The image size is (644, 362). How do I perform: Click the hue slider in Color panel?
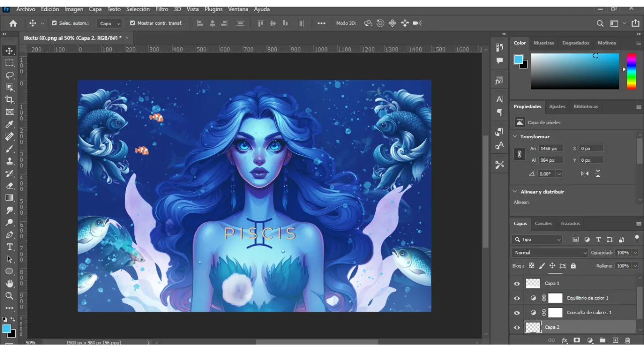pos(631,71)
